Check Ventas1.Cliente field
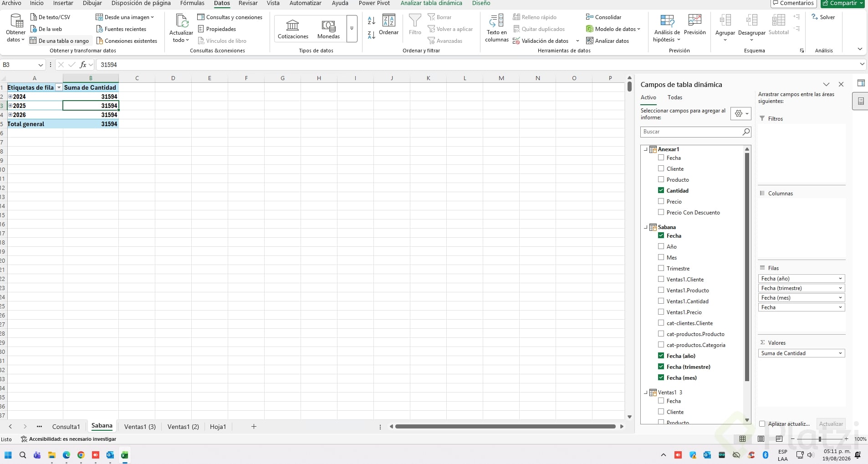Screen dimensions: 868x464 point(661,279)
